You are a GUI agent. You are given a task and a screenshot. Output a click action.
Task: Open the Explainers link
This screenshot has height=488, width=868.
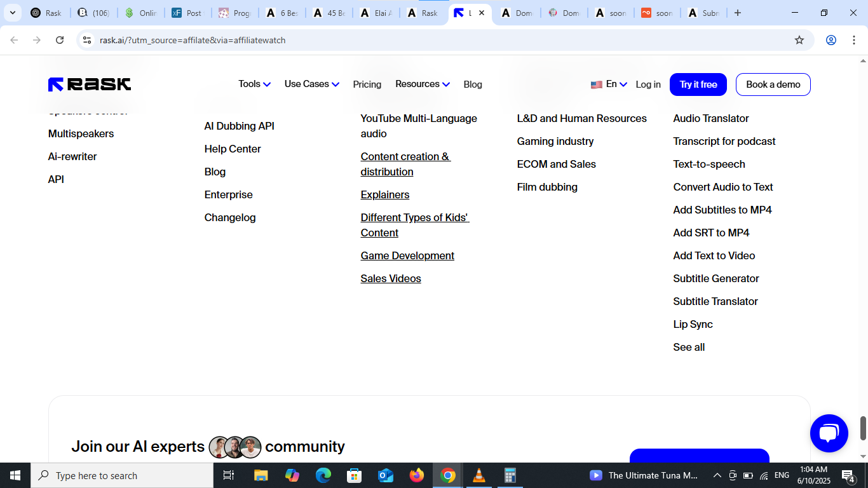click(x=385, y=194)
